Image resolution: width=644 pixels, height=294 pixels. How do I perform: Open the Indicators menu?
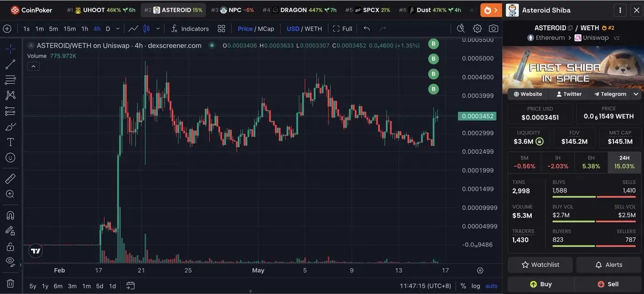(189, 28)
